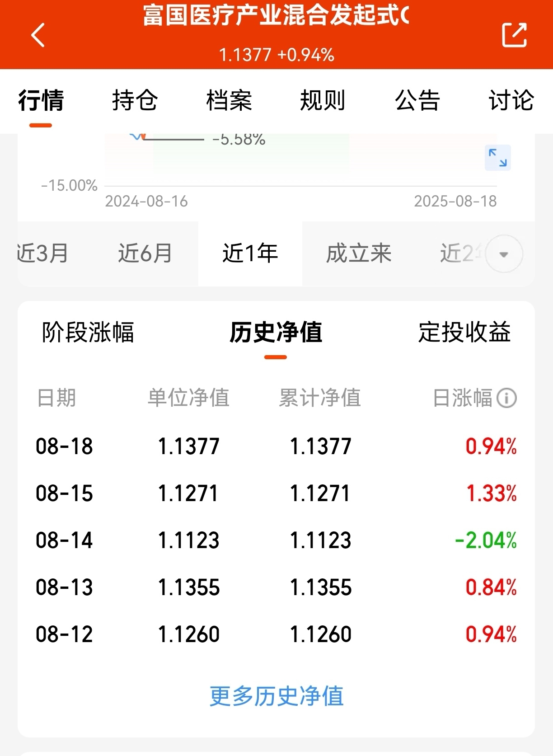Expand the chart to fullscreen
553x756 pixels.
[497, 158]
